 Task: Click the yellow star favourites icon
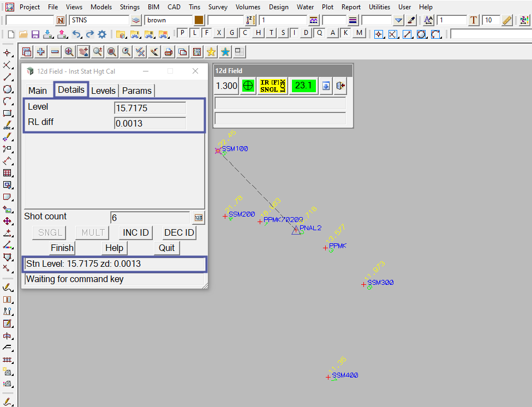click(211, 52)
